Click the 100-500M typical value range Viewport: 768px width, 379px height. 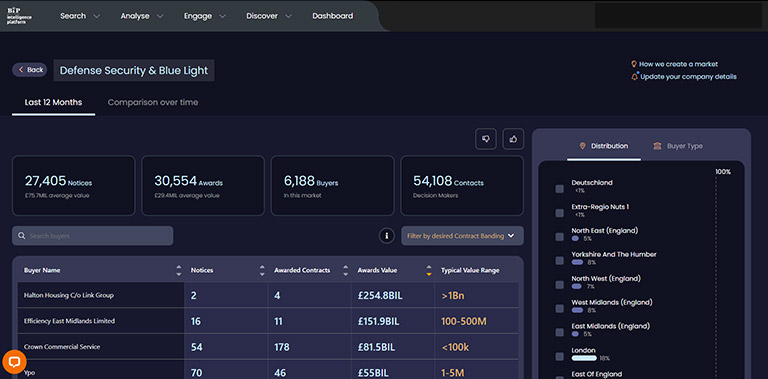pos(465,321)
